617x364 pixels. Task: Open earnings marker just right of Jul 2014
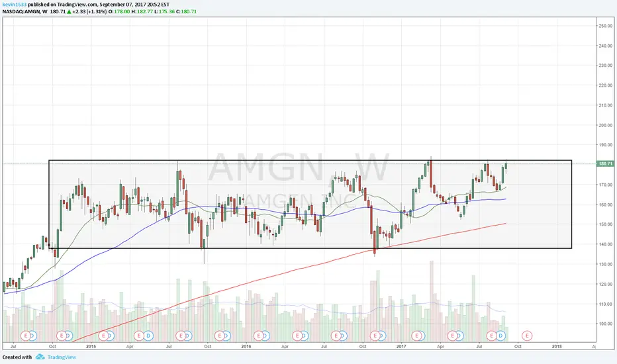click(x=26, y=336)
